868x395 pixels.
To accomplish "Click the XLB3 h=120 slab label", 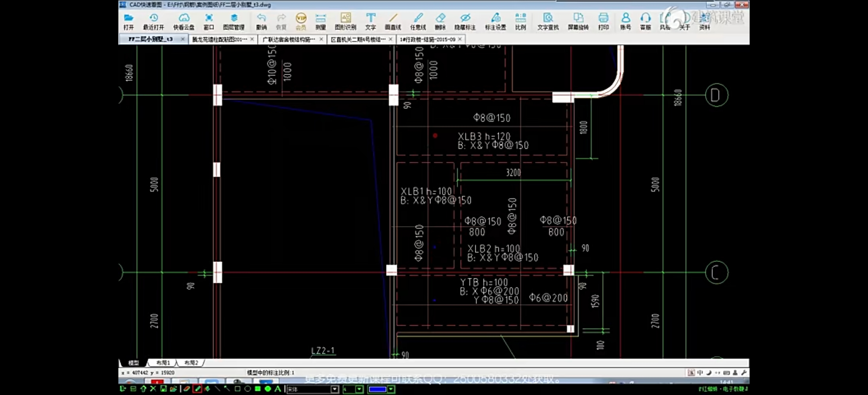I will click(484, 136).
